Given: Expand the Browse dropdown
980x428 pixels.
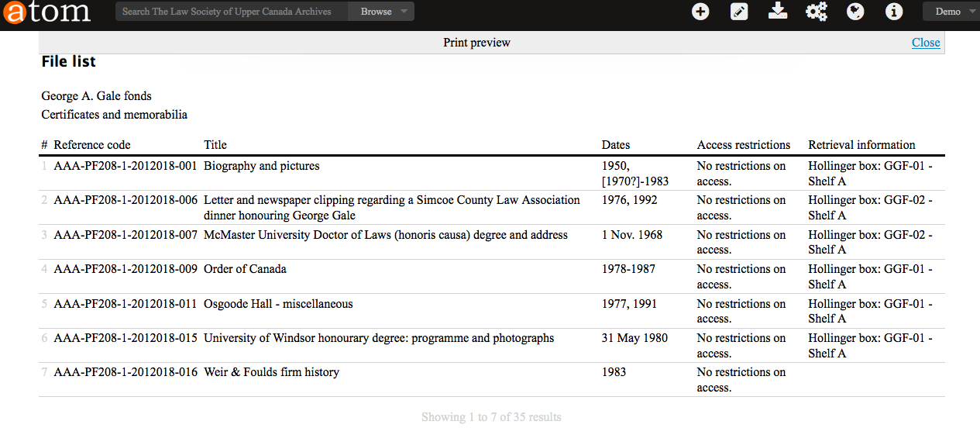Looking at the screenshot, I should (382, 12).
